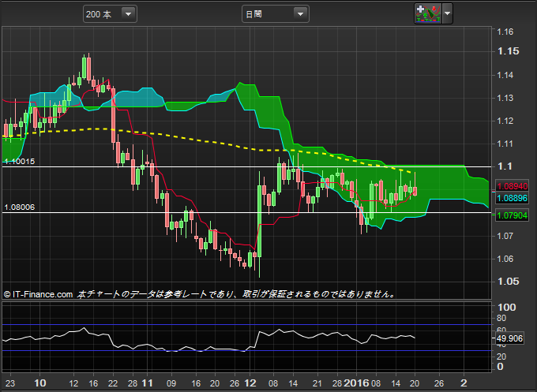537x392 pixels.
Task: Select the cyan price label 1.08896
Action: (x=513, y=198)
